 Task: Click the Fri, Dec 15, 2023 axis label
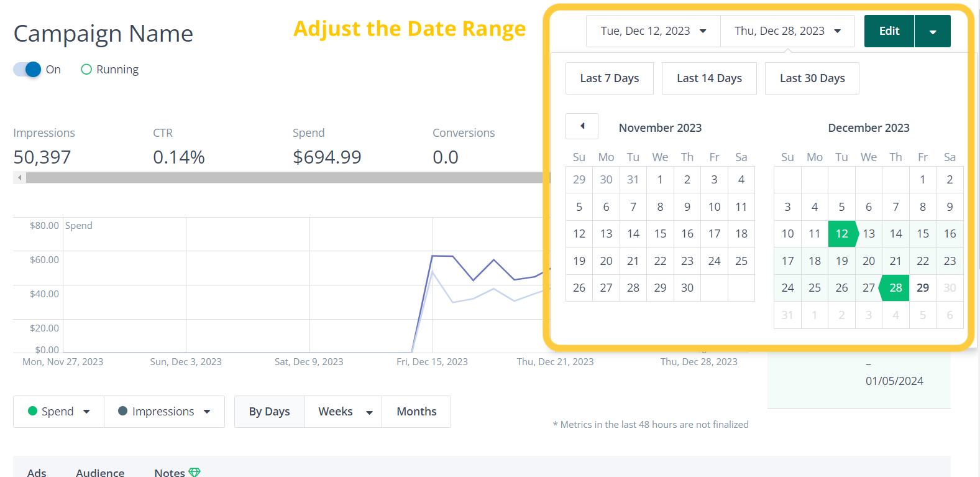432,362
